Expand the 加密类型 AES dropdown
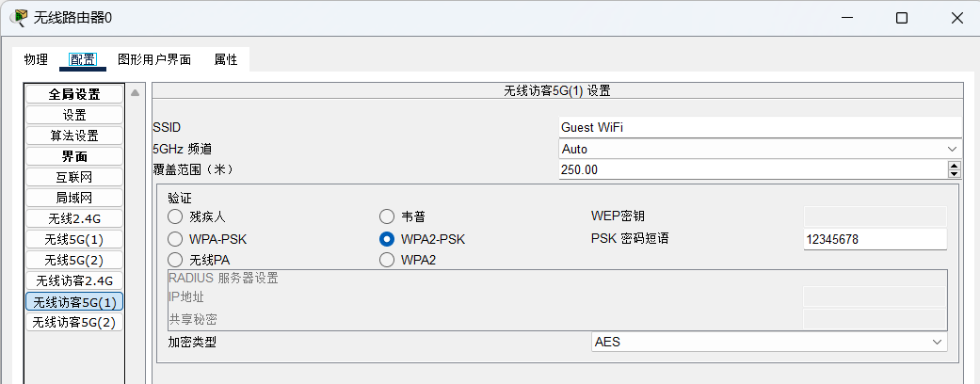The height and width of the screenshot is (384, 980). point(769,343)
